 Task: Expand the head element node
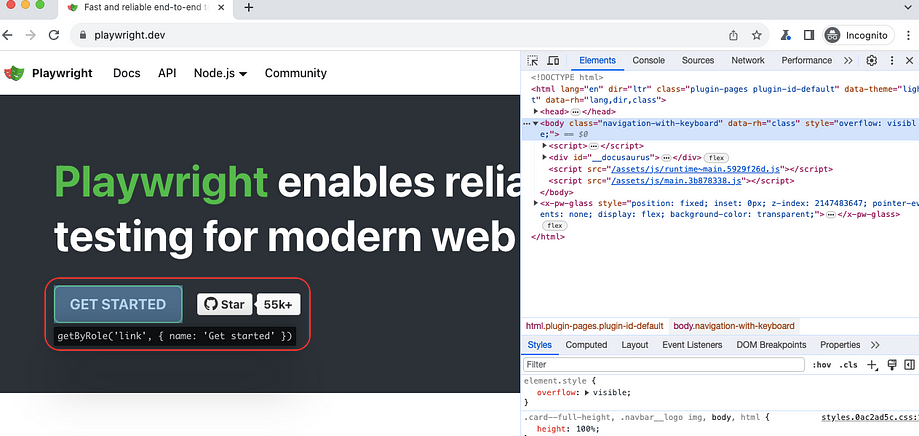[536, 111]
